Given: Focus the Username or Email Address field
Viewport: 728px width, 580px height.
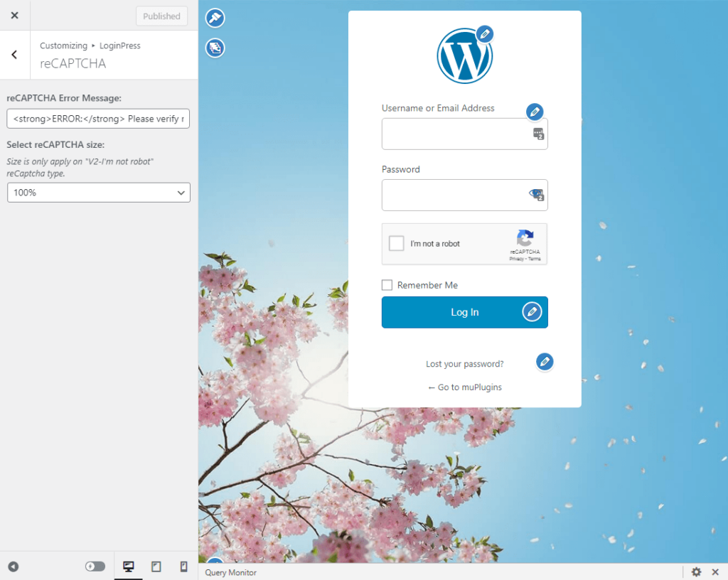Looking at the screenshot, I should tap(465, 134).
